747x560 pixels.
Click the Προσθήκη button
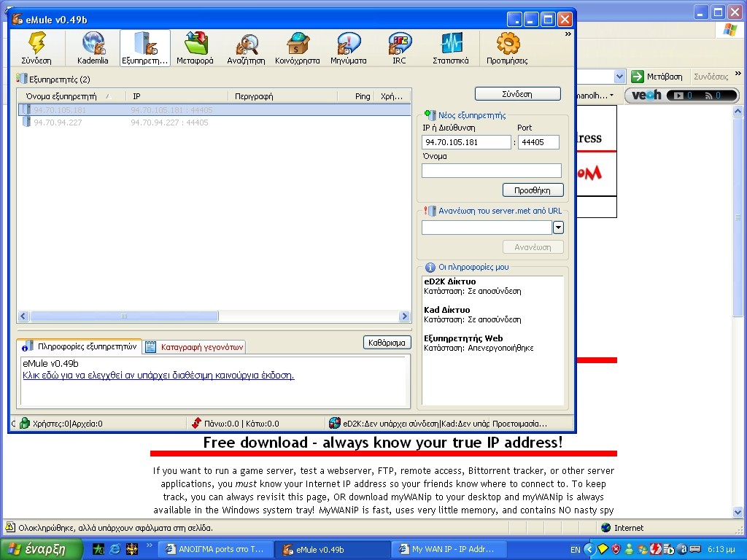pyautogui.click(x=533, y=190)
